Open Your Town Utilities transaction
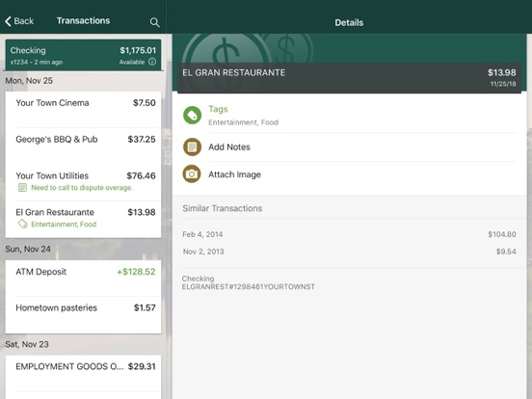Image resolution: width=532 pixels, height=399 pixels. [83, 182]
